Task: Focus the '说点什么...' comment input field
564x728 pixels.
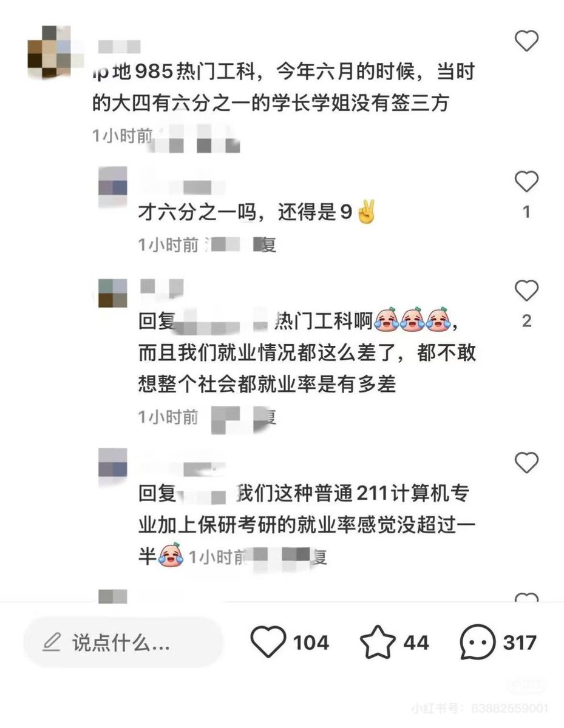Action: click(123, 642)
